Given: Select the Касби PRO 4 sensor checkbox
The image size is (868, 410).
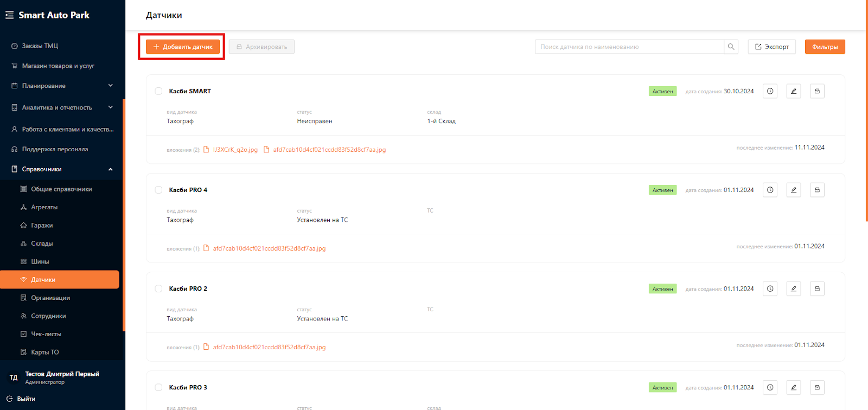Looking at the screenshot, I should pyautogui.click(x=158, y=190).
